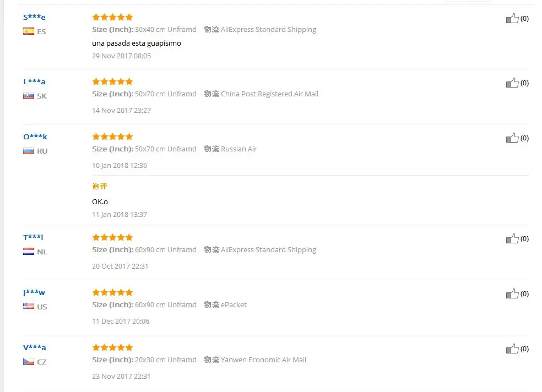Image resolution: width=542 pixels, height=392 pixels.
Task: Thumbs-up the review by V***a
Action: (512, 349)
